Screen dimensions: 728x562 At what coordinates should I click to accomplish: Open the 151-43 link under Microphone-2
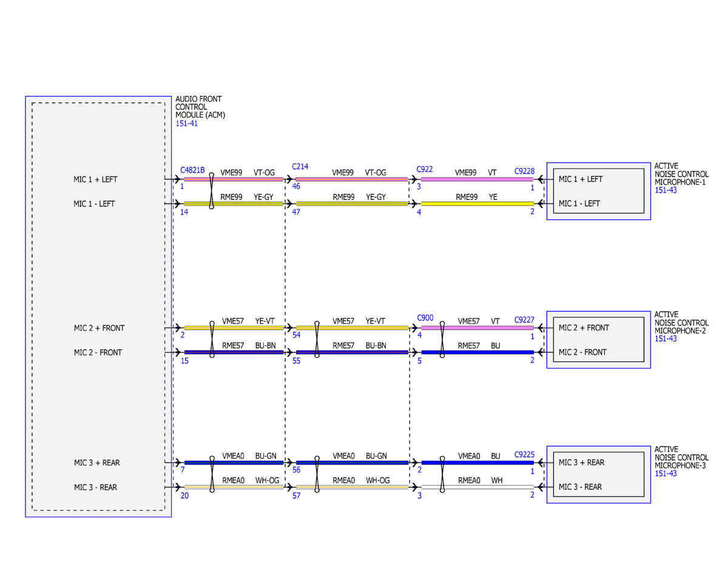coord(665,339)
